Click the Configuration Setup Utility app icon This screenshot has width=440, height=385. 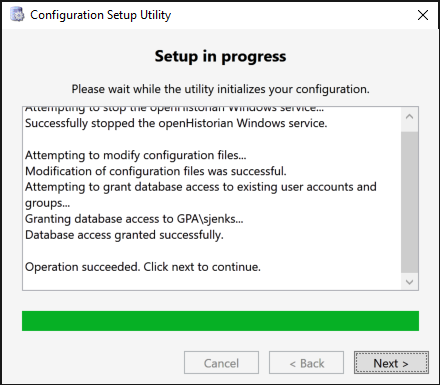click(17, 15)
